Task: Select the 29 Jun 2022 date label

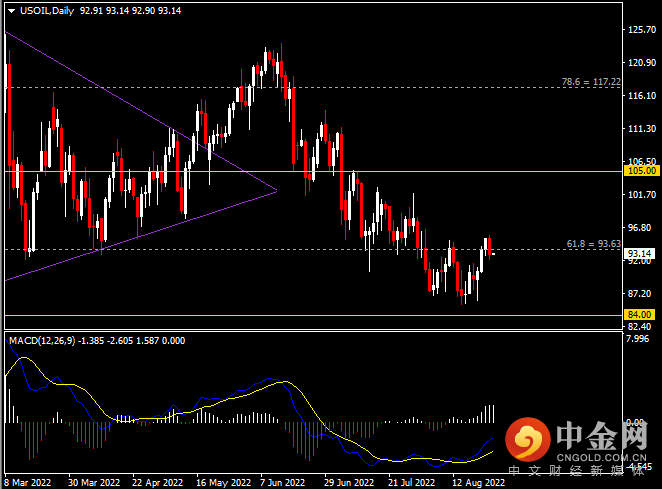Action: pos(349,482)
